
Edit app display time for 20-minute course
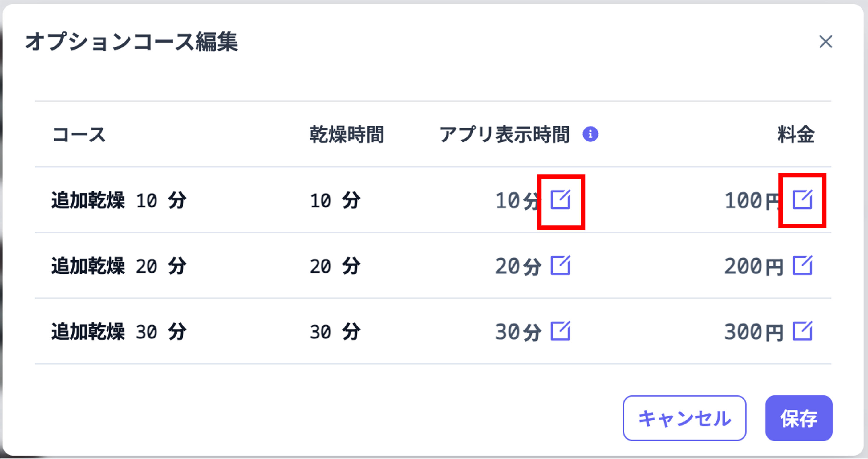(x=560, y=265)
